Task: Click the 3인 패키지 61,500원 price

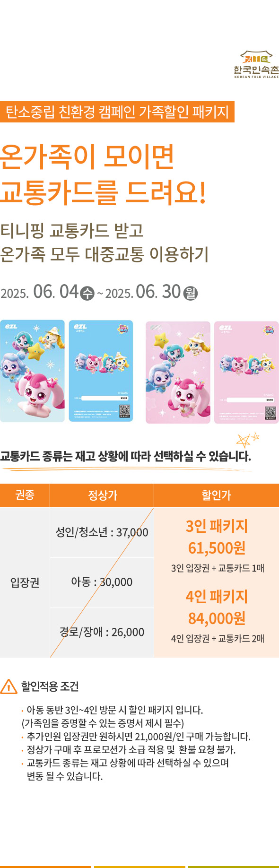Action: (217, 537)
